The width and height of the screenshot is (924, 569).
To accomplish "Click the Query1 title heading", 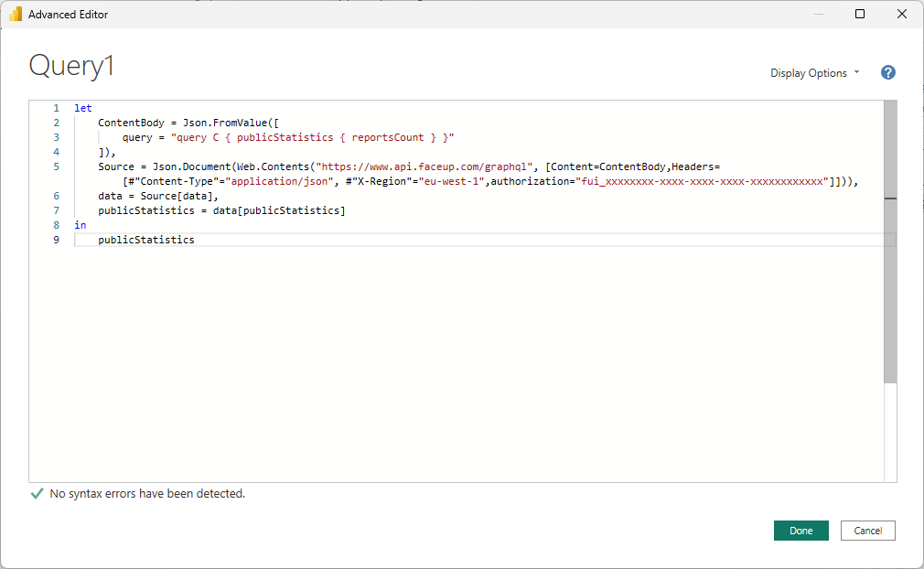I will click(x=70, y=65).
